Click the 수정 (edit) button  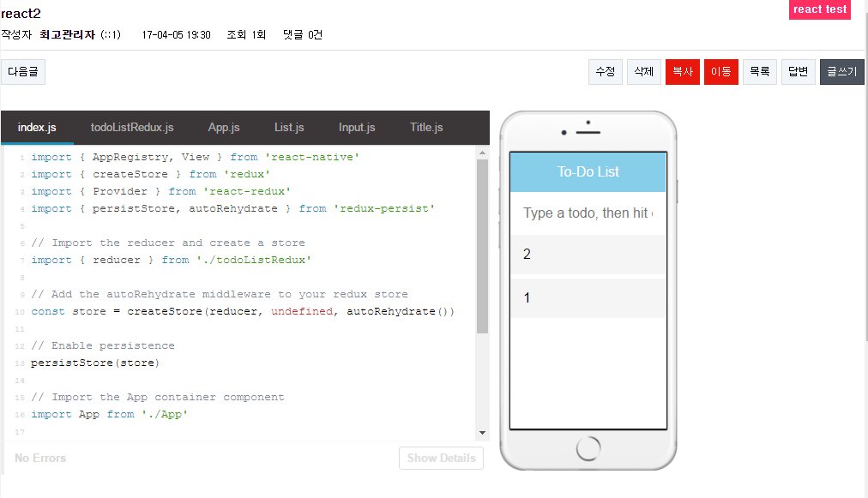(x=606, y=72)
